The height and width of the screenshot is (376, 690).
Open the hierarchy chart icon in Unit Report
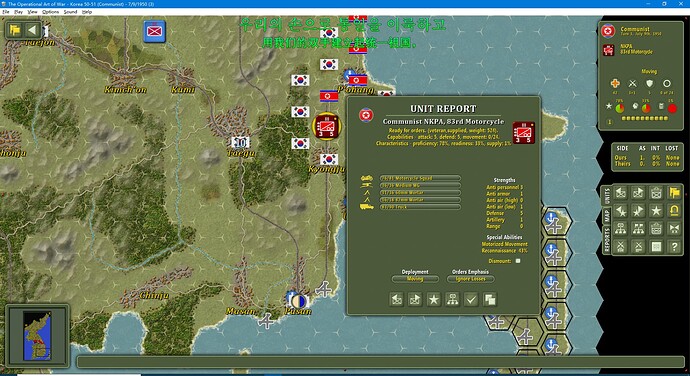pos(452,300)
